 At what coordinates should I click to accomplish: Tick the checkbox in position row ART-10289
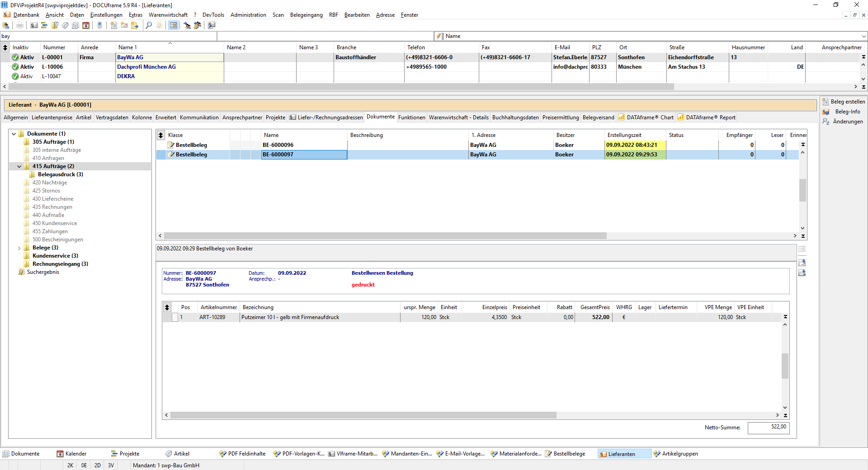[175, 317]
